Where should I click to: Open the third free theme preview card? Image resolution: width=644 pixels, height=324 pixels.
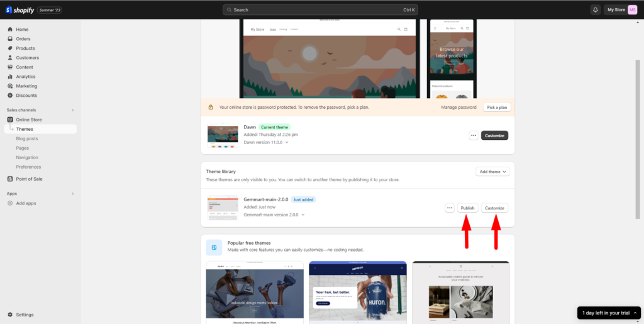461,293
